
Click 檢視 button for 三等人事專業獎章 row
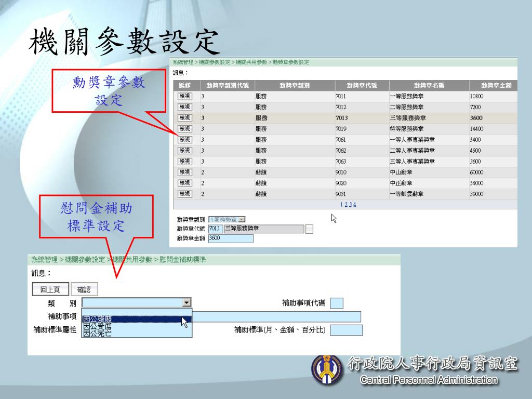pyautogui.click(x=184, y=161)
